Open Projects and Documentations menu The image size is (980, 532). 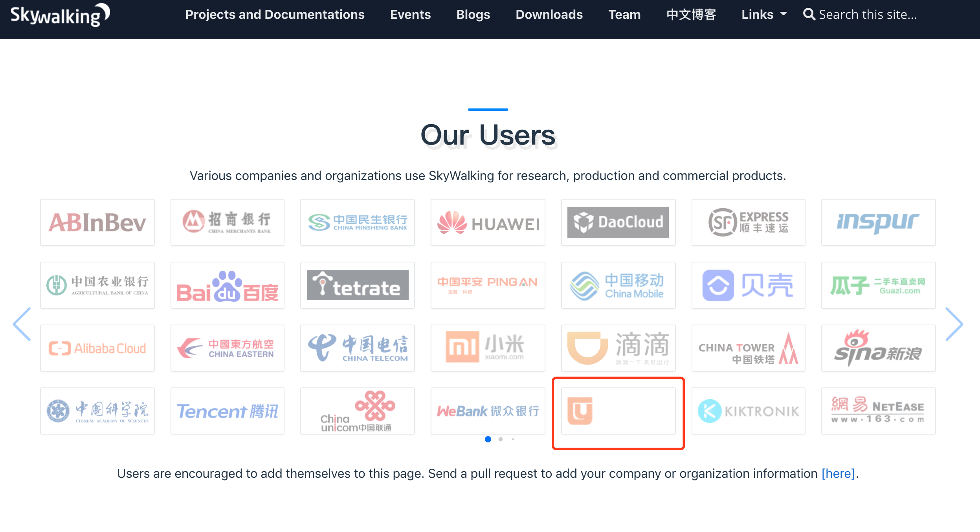(x=275, y=15)
